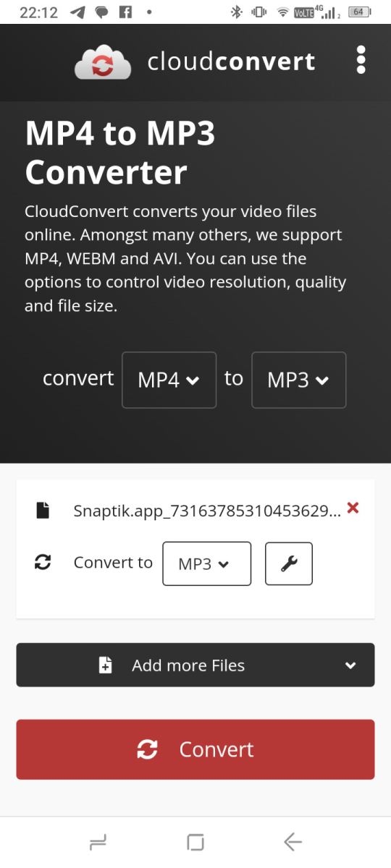Click the 'Convert to' label text
The height and width of the screenshot is (868, 391).
(113, 563)
